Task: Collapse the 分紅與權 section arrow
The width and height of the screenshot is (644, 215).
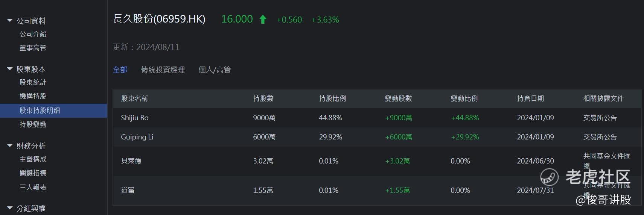Action: click(x=10, y=208)
